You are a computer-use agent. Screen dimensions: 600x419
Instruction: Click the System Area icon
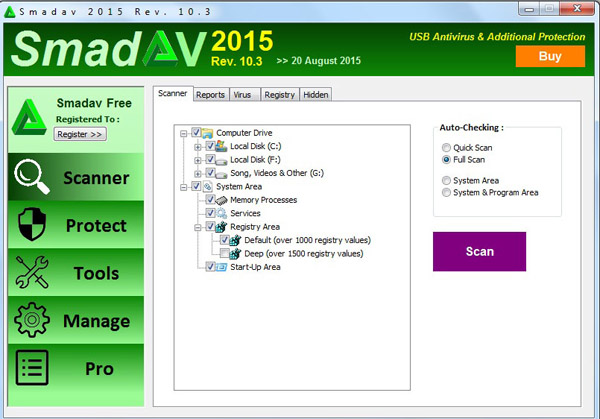(207, 187)
